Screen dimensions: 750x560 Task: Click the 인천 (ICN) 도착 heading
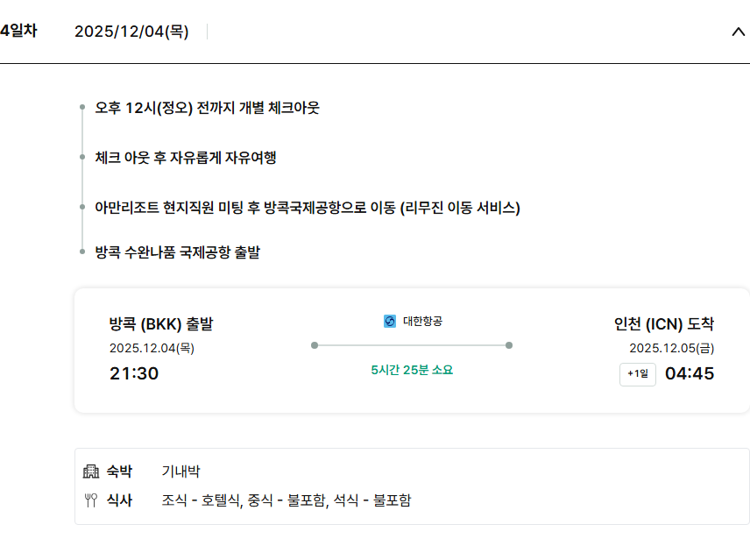pyautogui.click(x=663, y=324)
